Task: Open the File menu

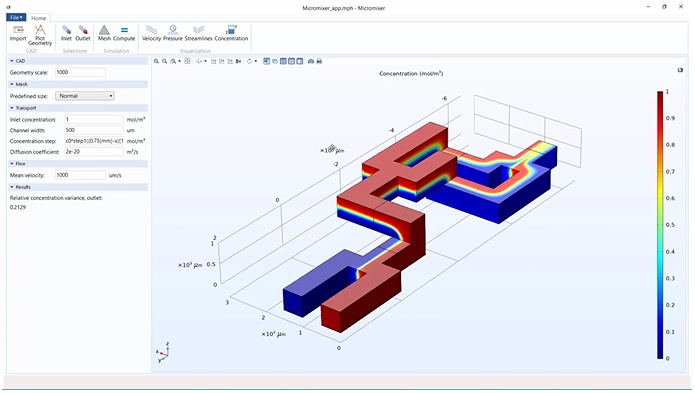Action: pos(16,17)
